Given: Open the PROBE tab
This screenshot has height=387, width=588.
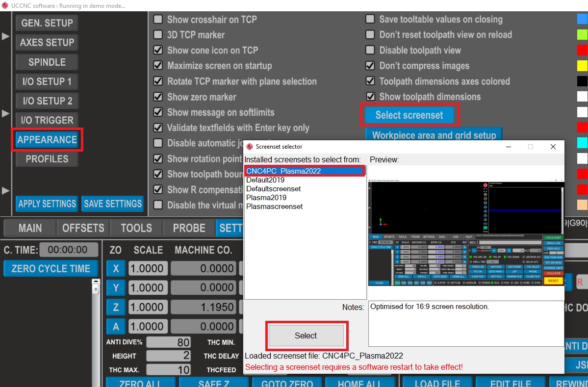Looking at the screenshot, I should click(189, 228).
